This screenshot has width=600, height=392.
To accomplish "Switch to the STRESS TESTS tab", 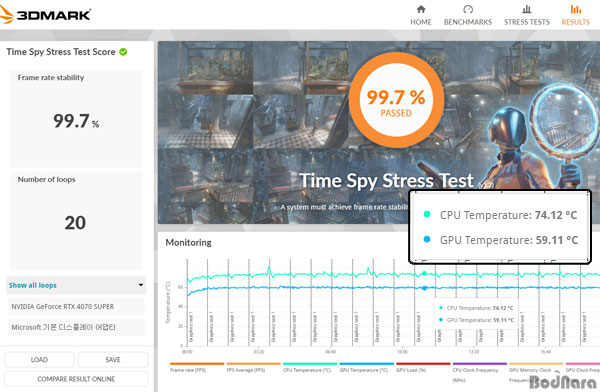I will [527, 22].
